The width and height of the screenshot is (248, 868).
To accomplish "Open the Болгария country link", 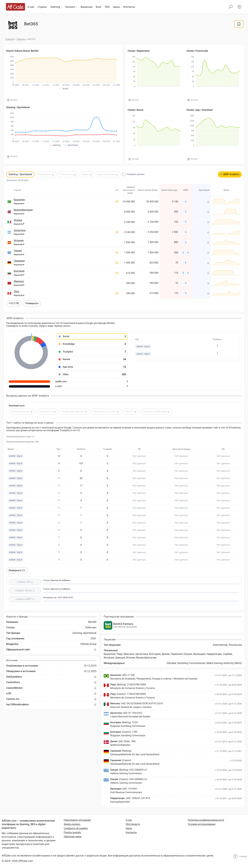I will 19,271.
